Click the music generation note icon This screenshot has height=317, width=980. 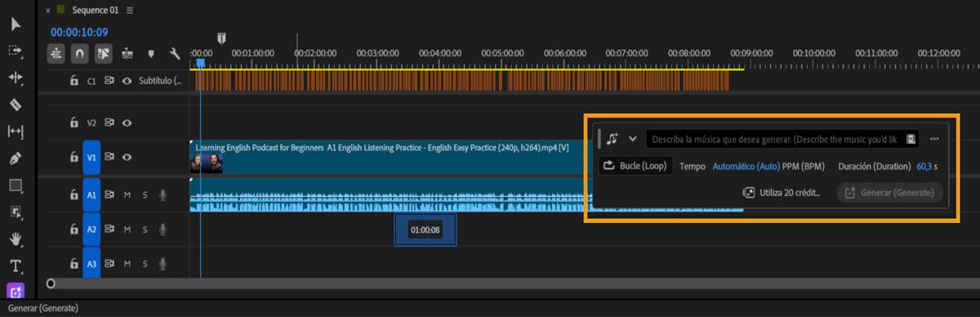click(612, 139)
